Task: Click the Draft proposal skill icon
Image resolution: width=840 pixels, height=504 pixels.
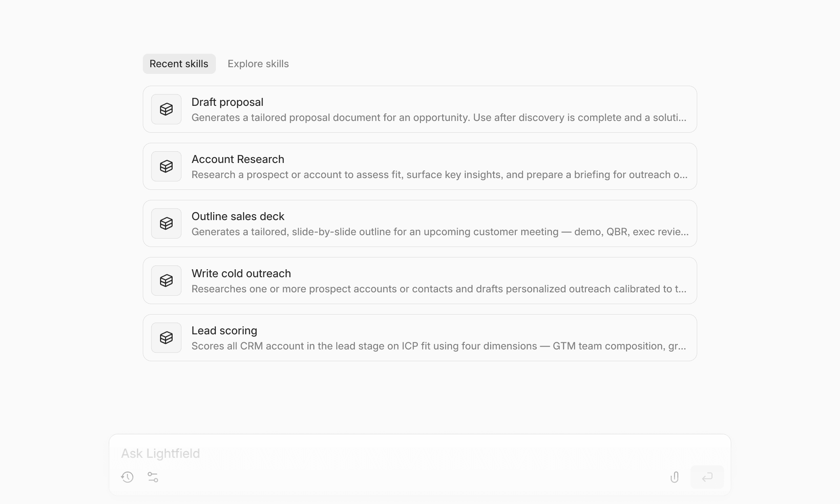Action: pos(166,109)
